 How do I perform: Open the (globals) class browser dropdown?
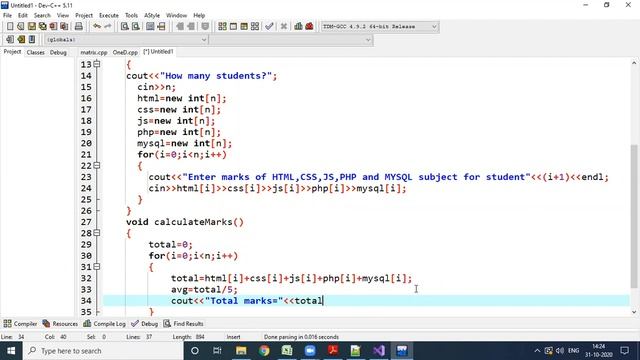pos(126,40)
